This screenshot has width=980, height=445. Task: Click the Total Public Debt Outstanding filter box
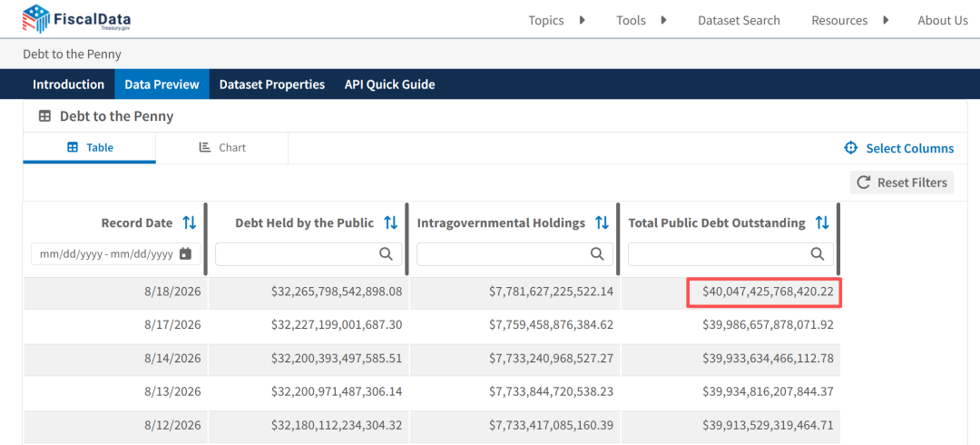click(x=730, y=253)
